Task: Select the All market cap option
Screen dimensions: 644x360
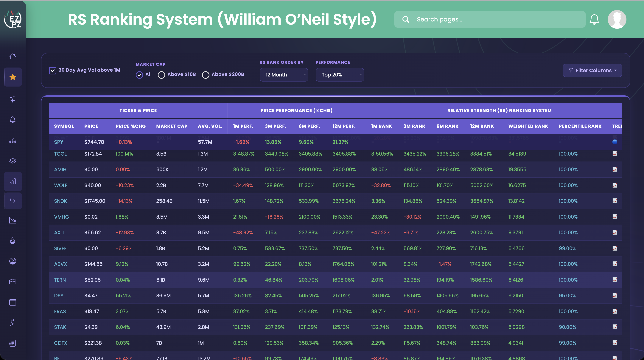Action: tap(139, 75)
